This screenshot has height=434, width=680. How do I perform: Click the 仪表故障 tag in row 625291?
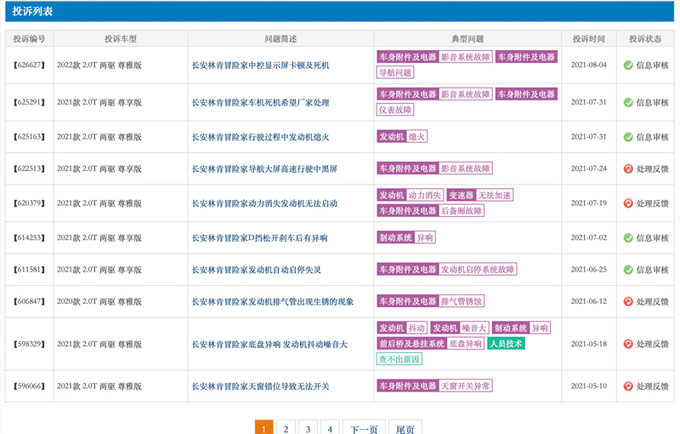pyautogui.click(x=395, y=110)
